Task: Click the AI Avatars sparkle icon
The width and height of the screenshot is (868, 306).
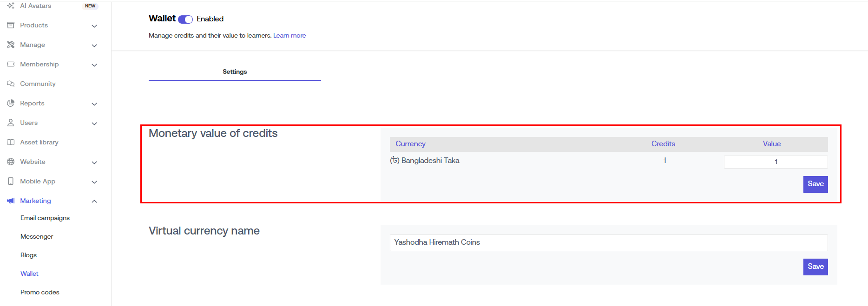Action: point(11,6)
